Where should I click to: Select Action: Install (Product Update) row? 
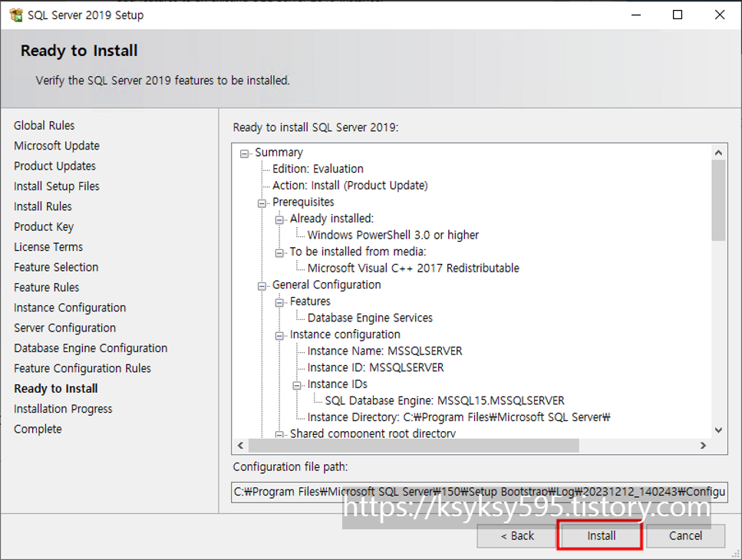click(350, 186)
